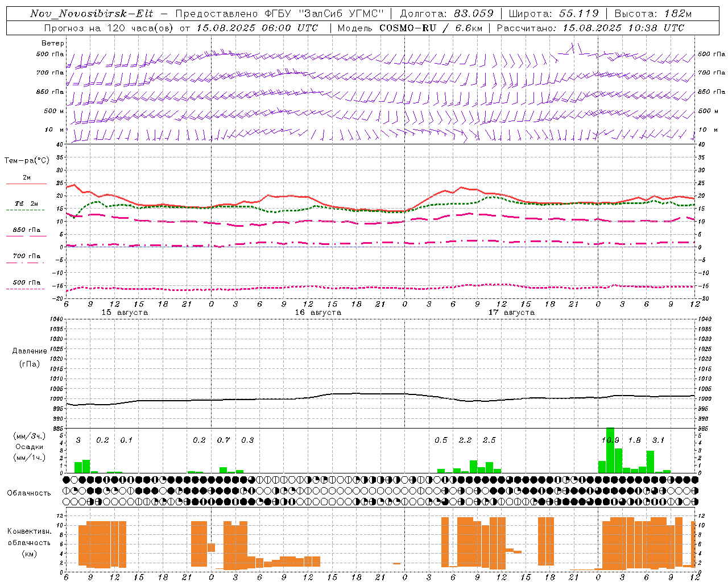
Task: Click the precipitation total 1.8
Action: 634,440
